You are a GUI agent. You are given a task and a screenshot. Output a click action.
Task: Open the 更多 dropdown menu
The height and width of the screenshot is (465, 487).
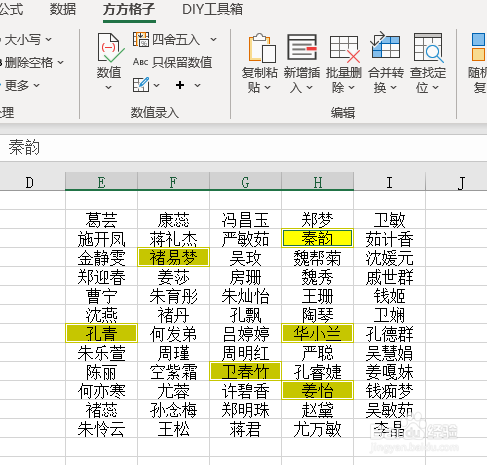coord(36,85)
